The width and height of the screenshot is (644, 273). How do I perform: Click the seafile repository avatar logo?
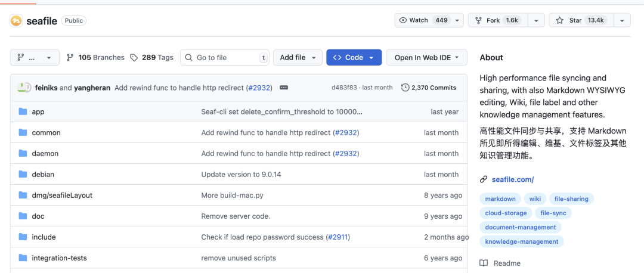[x=16, y=20]
